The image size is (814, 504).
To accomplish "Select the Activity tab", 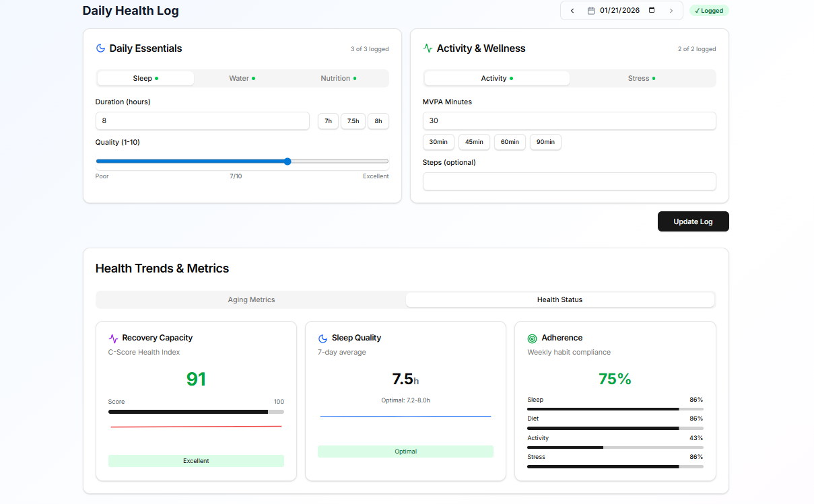I will (x=497, y=78).
